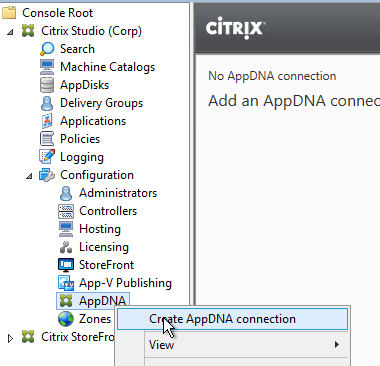Image resolution: width=380 pixels, height=366 pixels.
Task: Open Machine Catalogs in the tree
Action: (x=107, y=67)
